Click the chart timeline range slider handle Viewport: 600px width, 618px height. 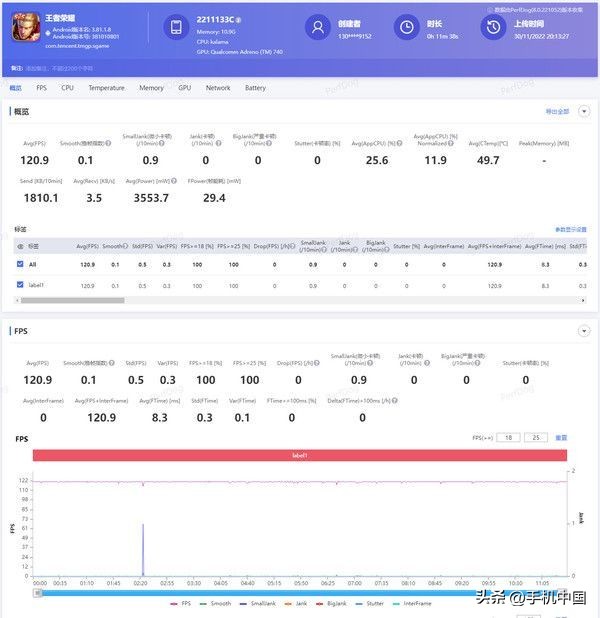pyautogui.click(x=38, y=591)
